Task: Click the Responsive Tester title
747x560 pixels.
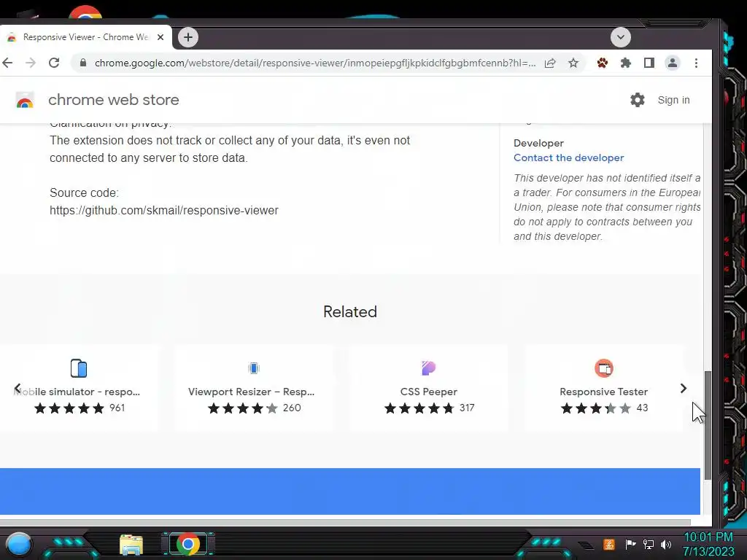Action: point(603,392)
